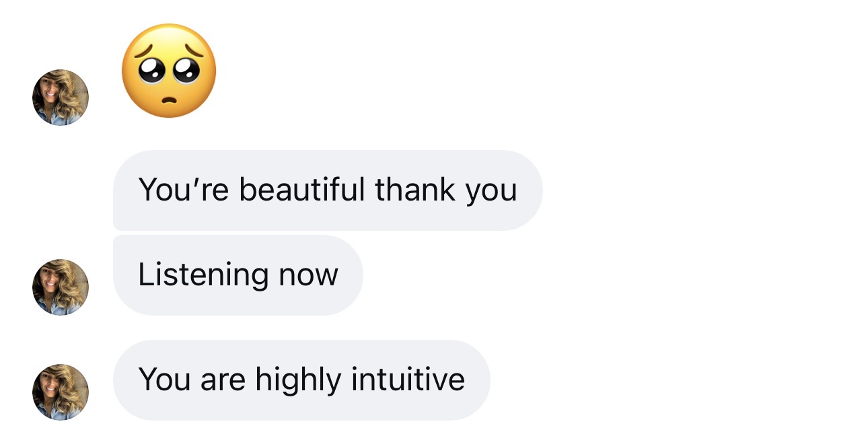Open the sender's avatar beside the emoji
The width and height of the screenshot is (868, 430).
61,98
